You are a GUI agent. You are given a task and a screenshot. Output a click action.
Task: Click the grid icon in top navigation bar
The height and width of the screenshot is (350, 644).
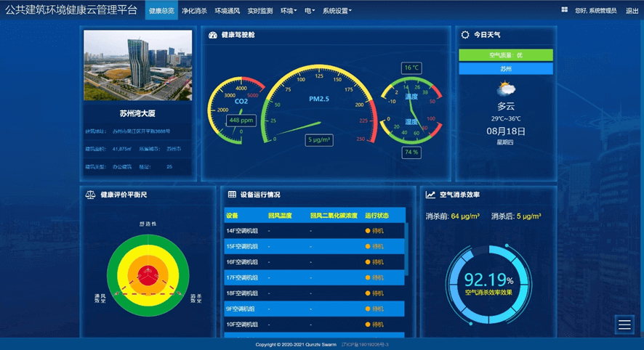tap(564, 10)
